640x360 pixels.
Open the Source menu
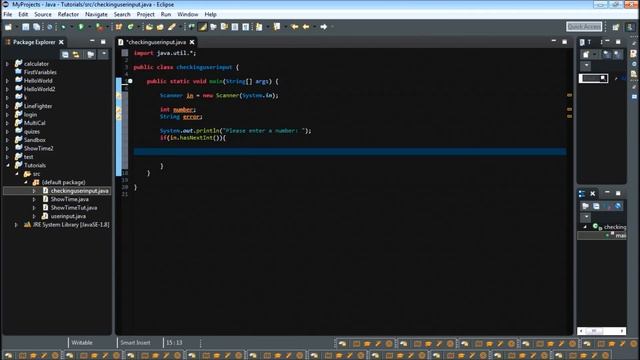tap(43, 14)
